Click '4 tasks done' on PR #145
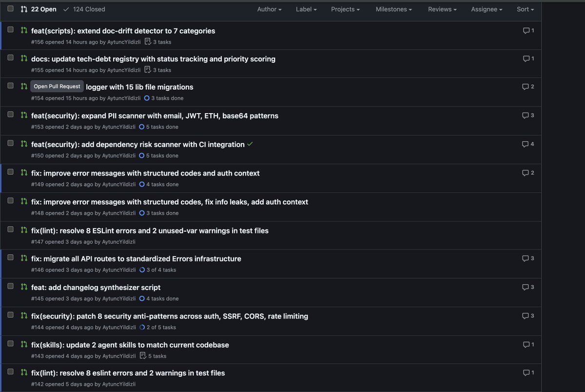This screenshot has width=585, height=392. click(162, 298)
